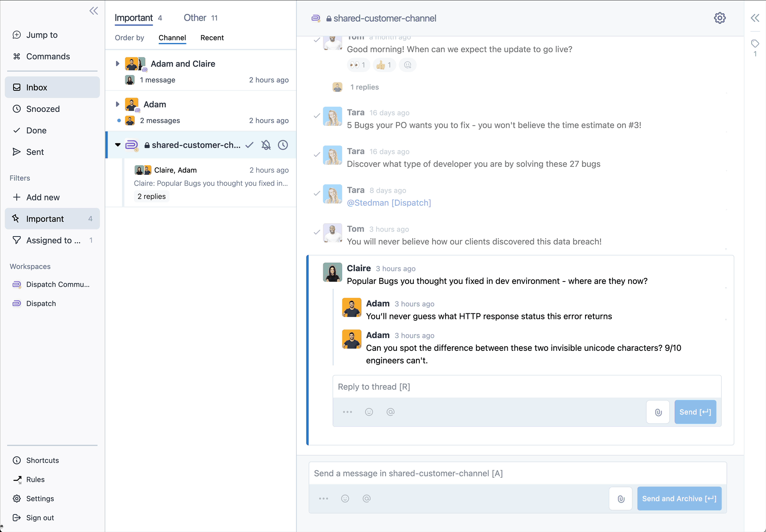The width and height of the screenshot is (766, 532).
Task: Focus the Reply to thread field
Action: [526, 387]
